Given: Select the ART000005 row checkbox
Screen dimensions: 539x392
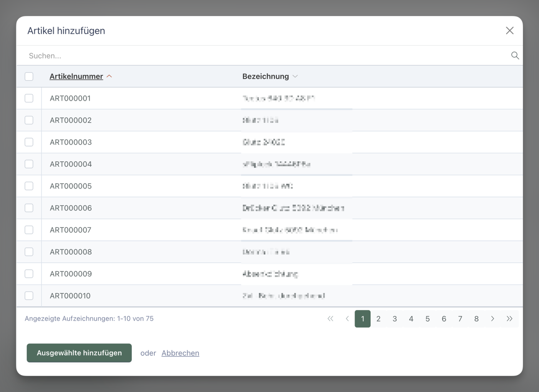Looking at the screenshot, I should click(29, 186).
